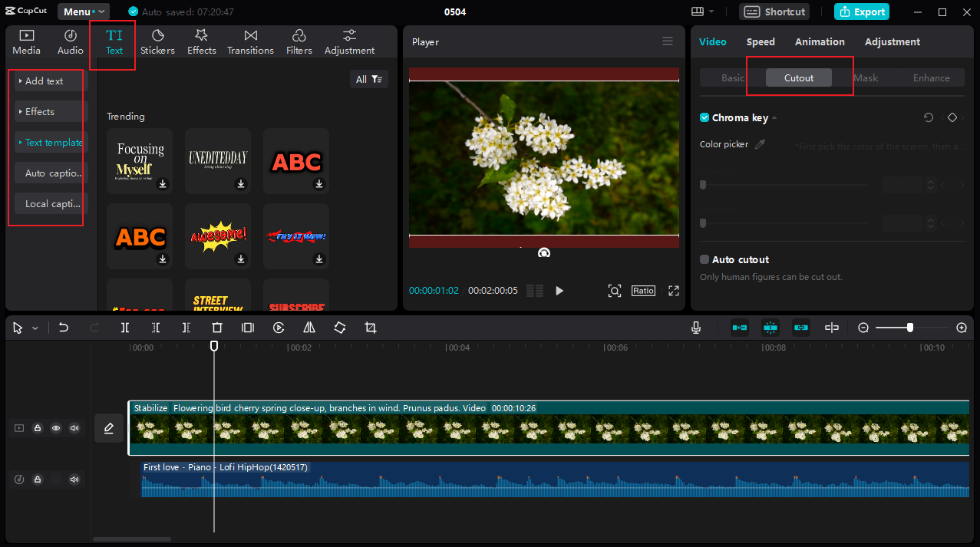Enable the Auto cutout checkbox
Viewport: 980px width, 547px height.
pyautogui.click(x=704, y=260)
